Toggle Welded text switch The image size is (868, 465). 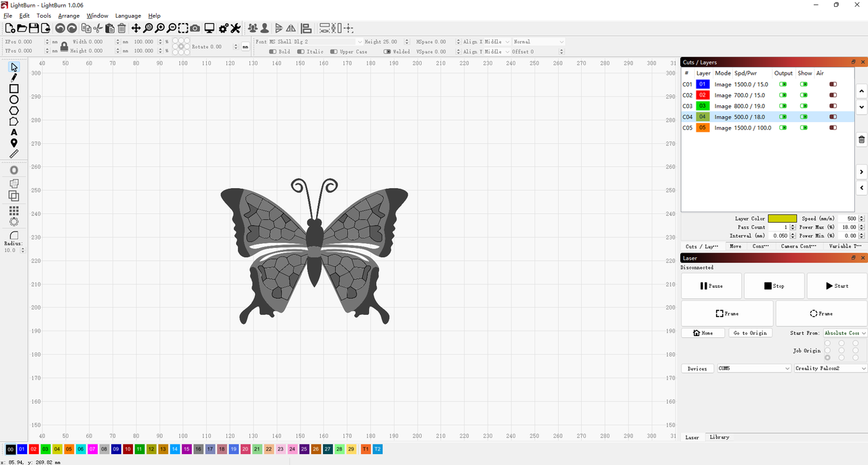(x=387, y=52)
